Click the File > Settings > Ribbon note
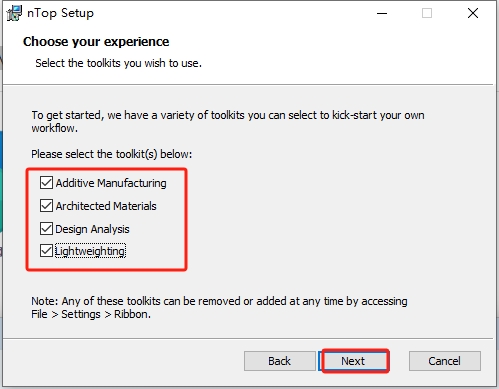The image size is (499, 389). tap(91, 314)
